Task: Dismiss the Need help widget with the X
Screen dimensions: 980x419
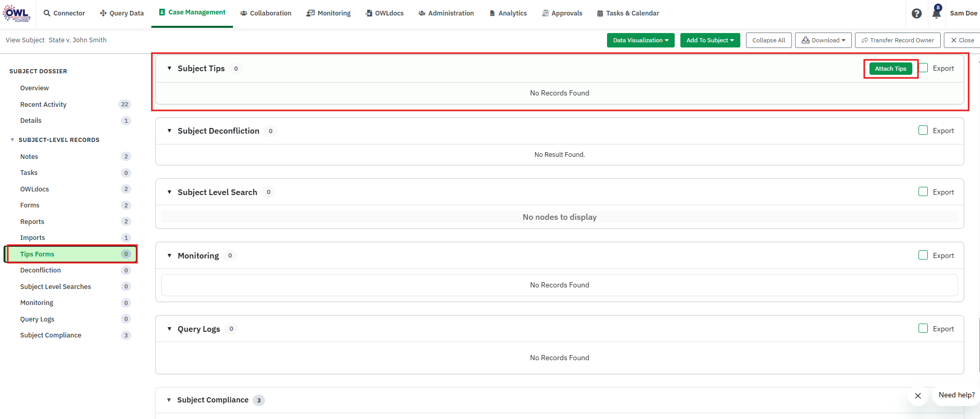Action: point(918,396)
